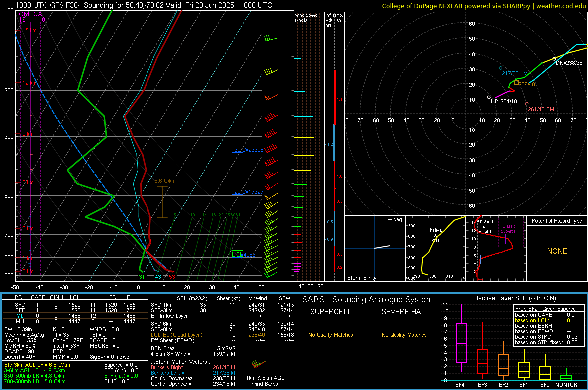Select the LCL-EL (Cloud Layer) row
The width and height of the screenshot is (588, 390).
coord(222,335)
